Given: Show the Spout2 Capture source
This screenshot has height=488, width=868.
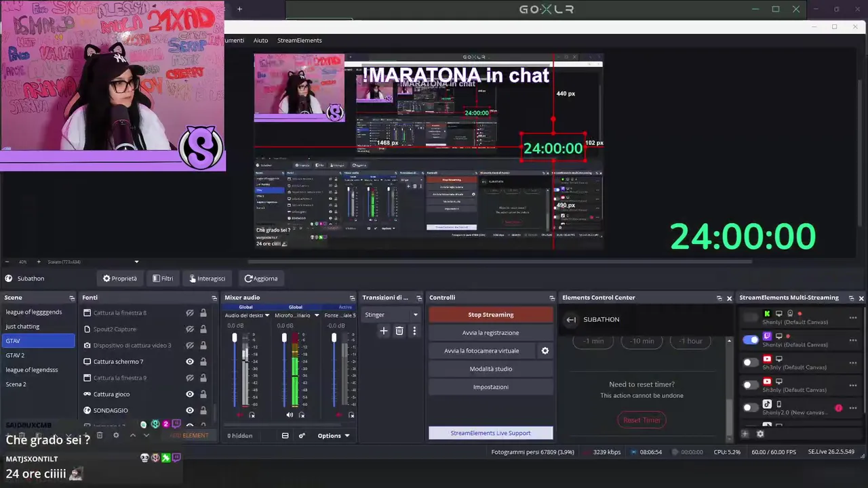Looking at the screenshot, I should point(190,329).
